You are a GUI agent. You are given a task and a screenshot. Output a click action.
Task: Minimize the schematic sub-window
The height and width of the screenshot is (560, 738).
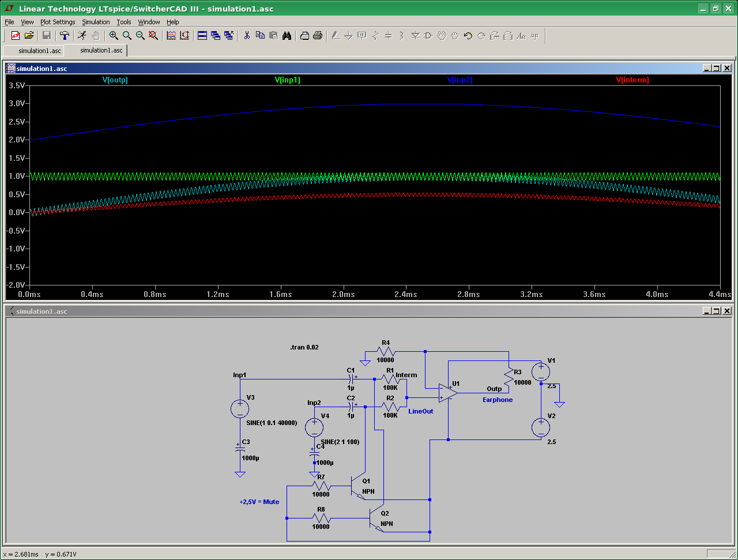(706, 311)
